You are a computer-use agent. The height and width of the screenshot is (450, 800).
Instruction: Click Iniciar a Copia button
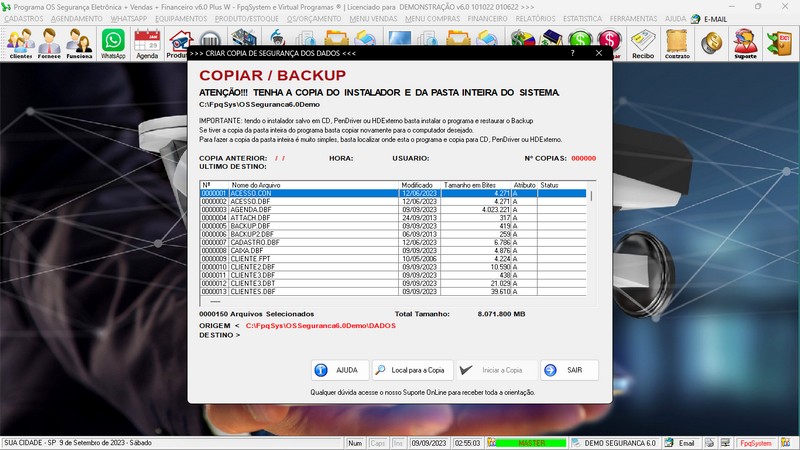point(496,370)
